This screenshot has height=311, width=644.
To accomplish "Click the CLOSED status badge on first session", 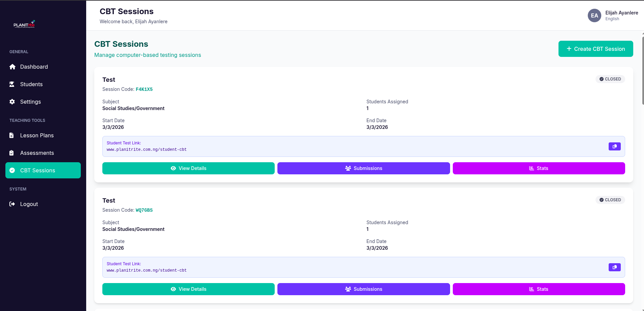I will pyautogui.click(x=610, y=79).
